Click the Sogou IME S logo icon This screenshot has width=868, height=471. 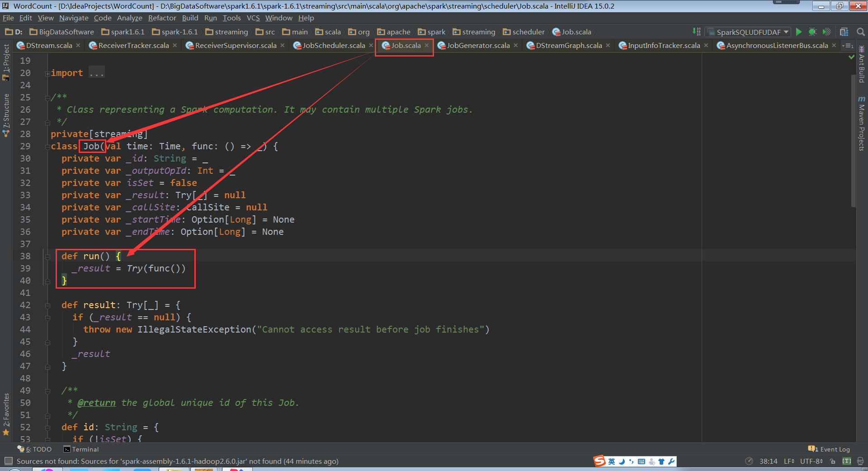[599, 461]
